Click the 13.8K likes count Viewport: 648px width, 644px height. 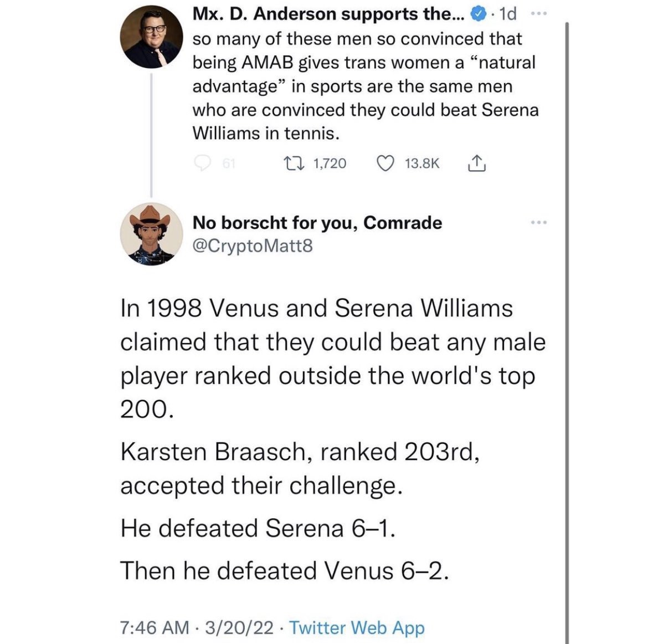pos(422,163)
